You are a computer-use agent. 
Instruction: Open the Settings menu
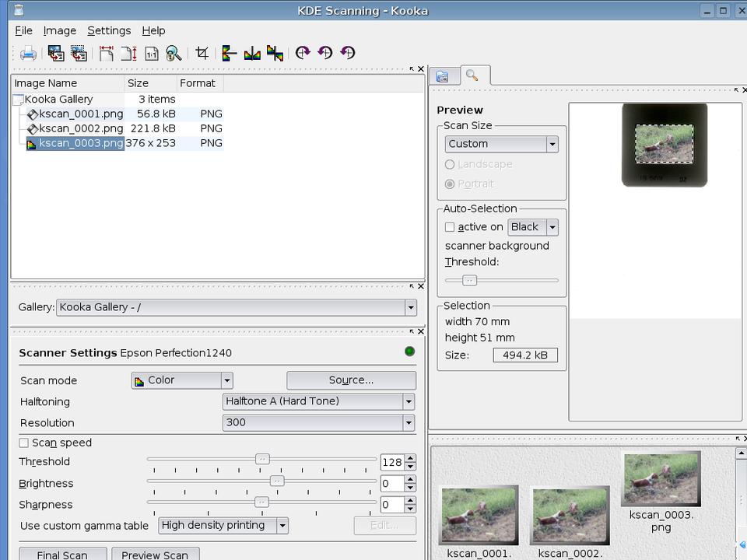coord(108,30)
